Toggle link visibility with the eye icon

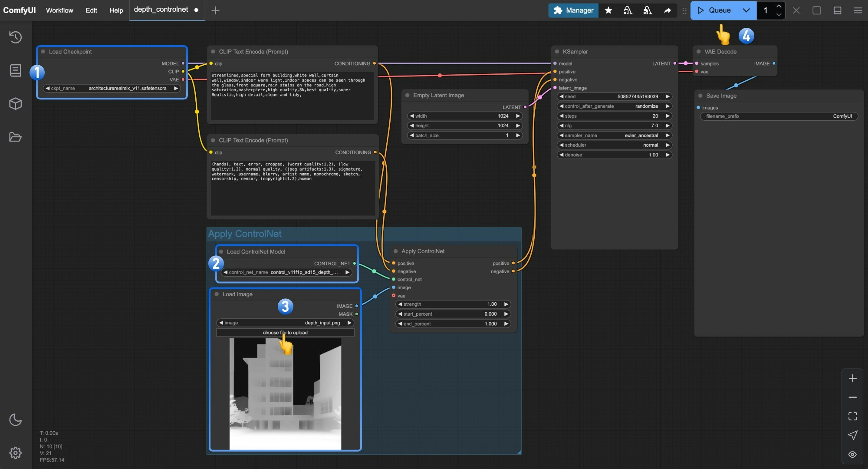click(x=852, y=454)
